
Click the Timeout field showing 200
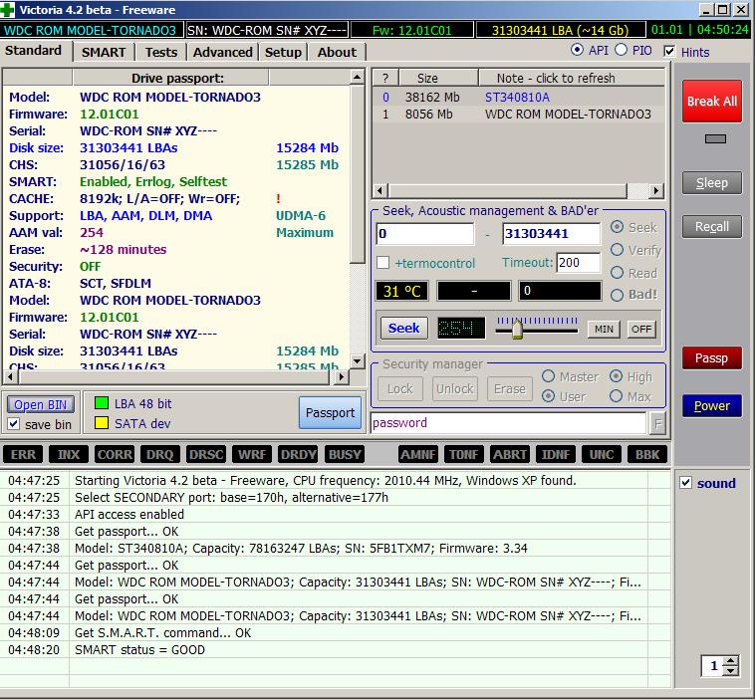(x=579, y=263)
